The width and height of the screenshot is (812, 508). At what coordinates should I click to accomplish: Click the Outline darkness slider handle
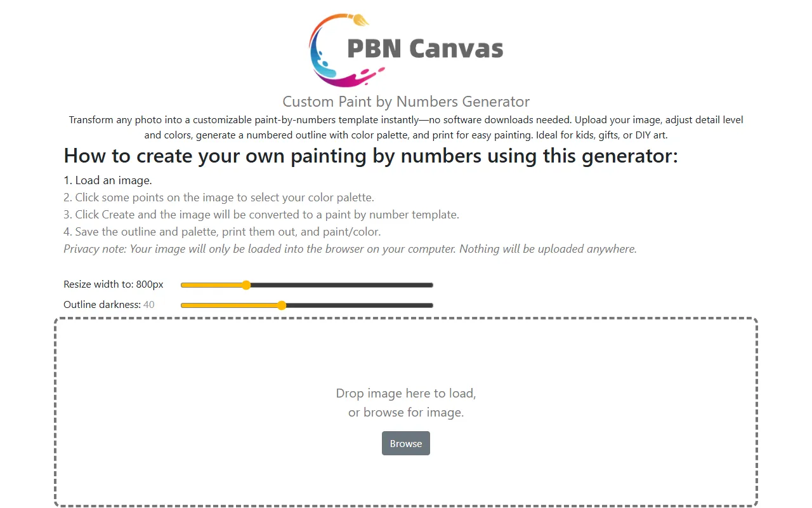(282, 305)
